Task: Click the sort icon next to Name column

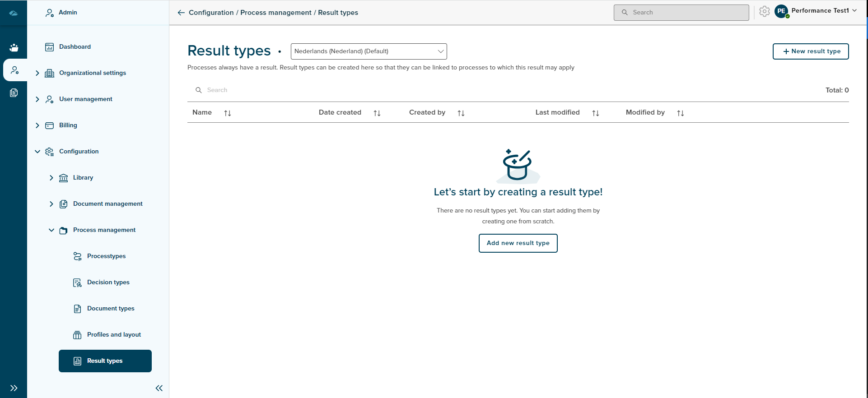Action: pyautogui.click(x=228, y=113)
